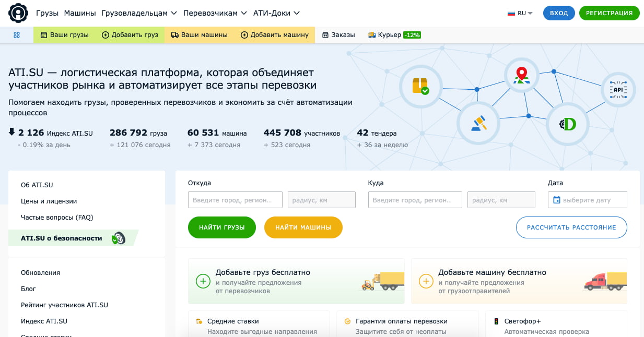Expand the Грузовладельцам menu
This screenshot has width=644, height=337.
(x=139, y=13)
